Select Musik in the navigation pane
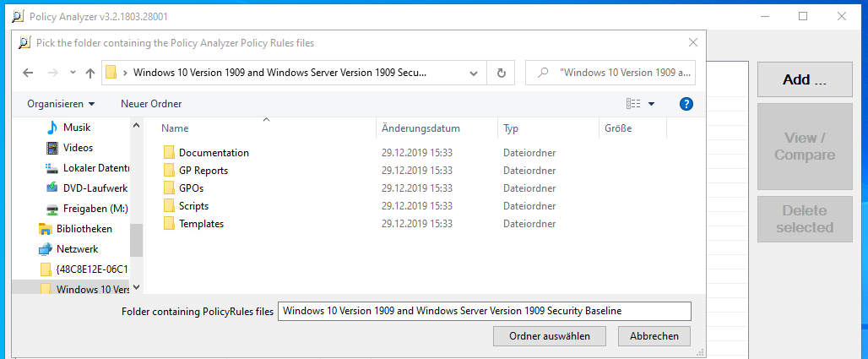 (75, 128)
